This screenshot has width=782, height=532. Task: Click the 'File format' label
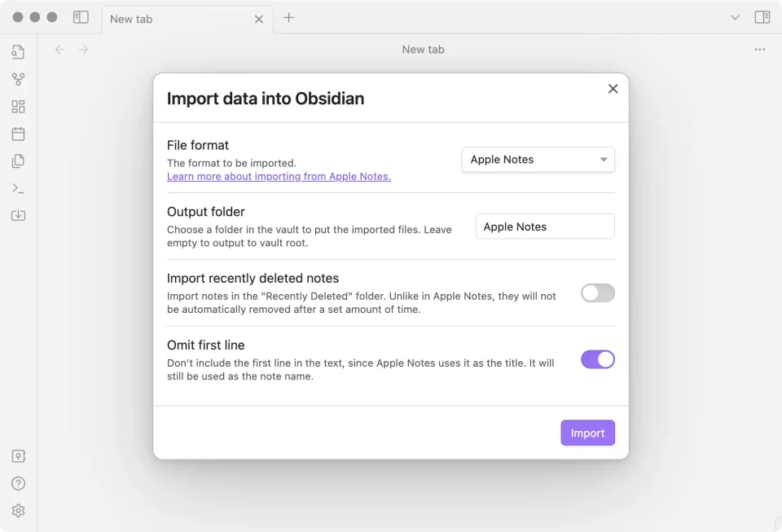(x=198, y=145)
